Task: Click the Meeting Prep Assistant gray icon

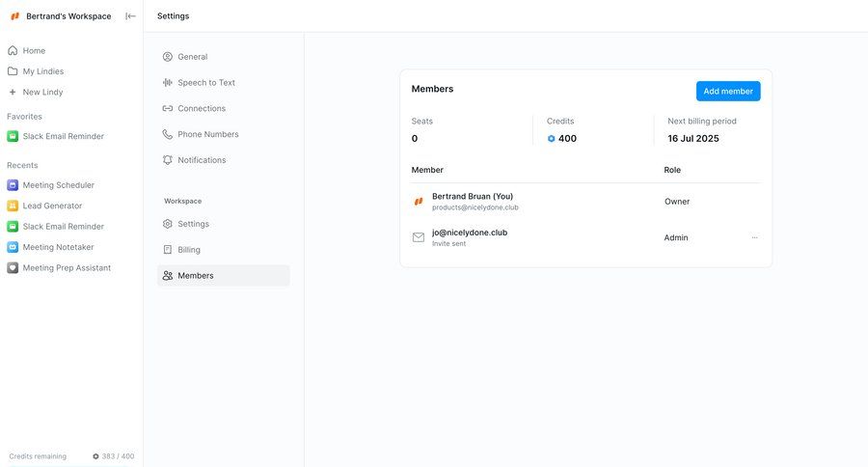Action: [x=13, y=267]
